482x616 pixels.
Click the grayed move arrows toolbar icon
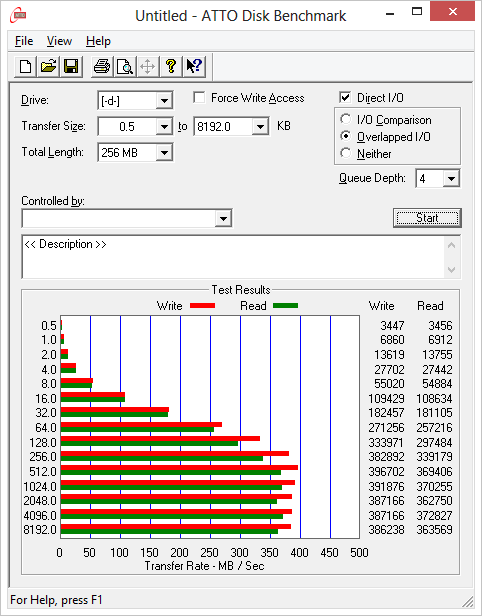[148, 66]
